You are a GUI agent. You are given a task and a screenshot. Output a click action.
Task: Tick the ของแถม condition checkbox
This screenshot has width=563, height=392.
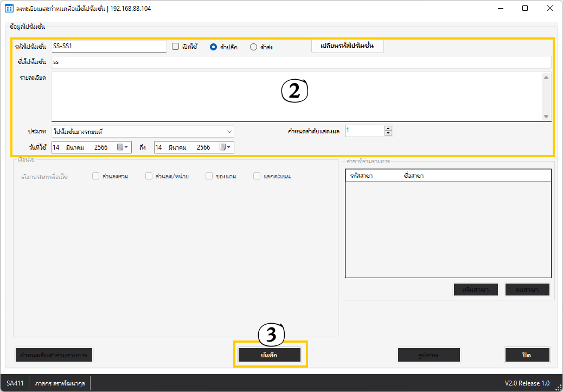(x=209, y=176)
